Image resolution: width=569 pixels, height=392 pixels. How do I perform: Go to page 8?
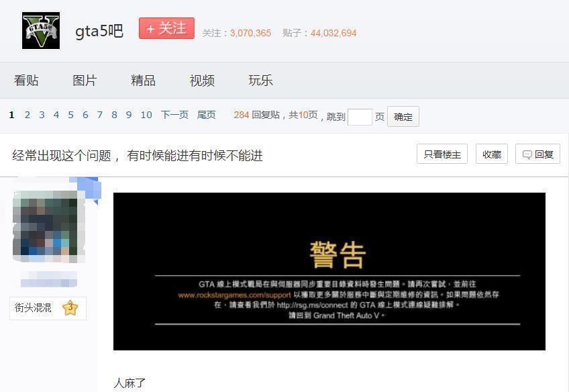click(114, 115)
